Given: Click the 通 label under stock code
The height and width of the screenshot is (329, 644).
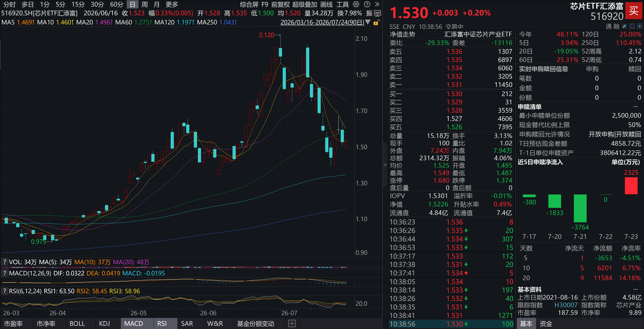Looking at the screenshot, I should click(609, 27).
